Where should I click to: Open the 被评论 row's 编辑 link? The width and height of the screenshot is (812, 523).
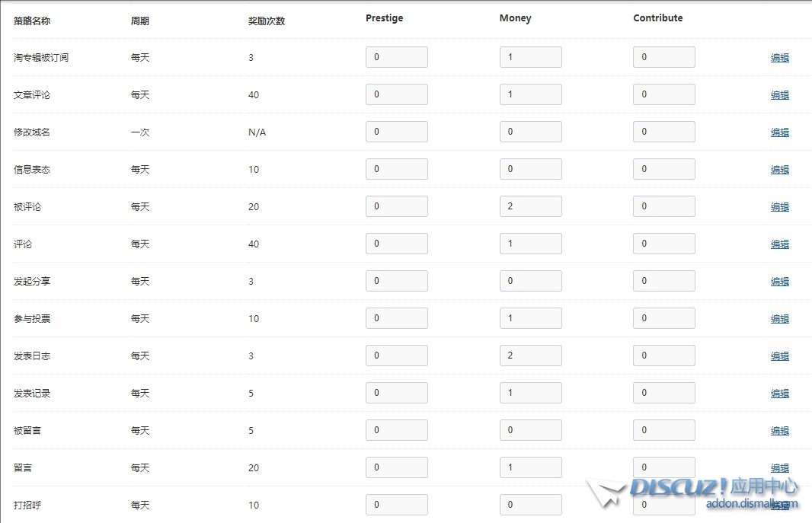[779, 207]
